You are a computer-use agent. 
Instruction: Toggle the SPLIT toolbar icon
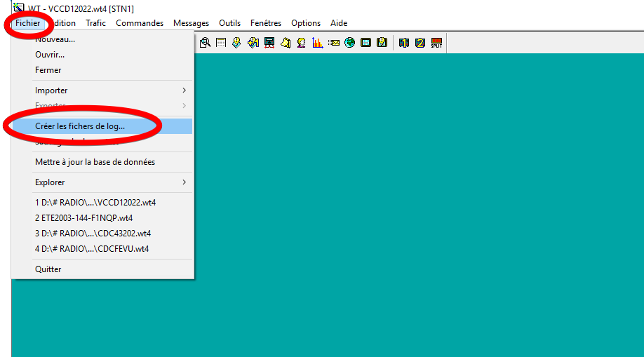(436, 43)
